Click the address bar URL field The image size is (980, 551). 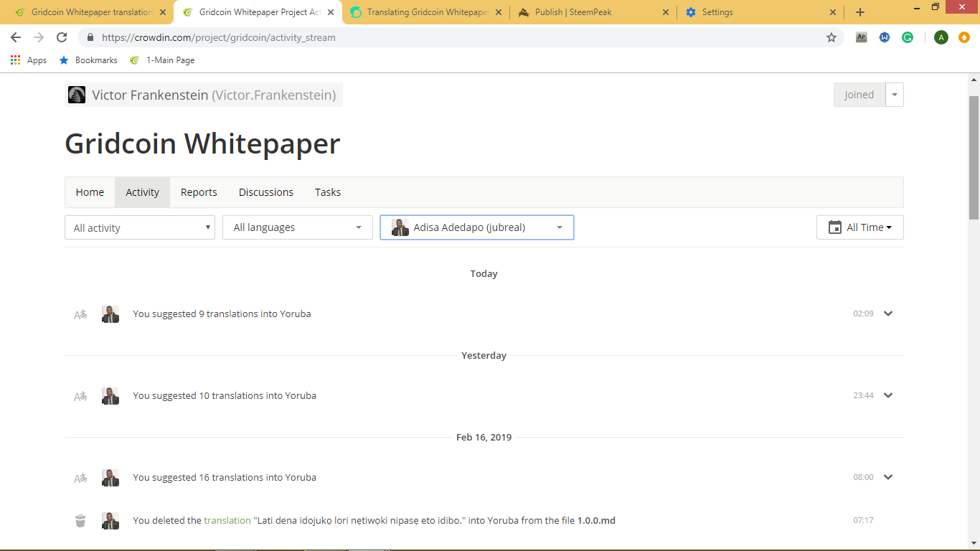pyautogui.click(x=459, y=37)
